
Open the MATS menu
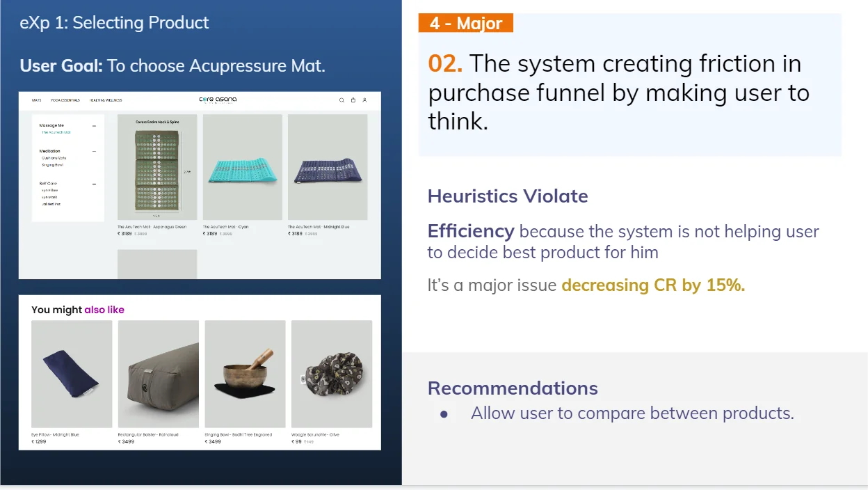pyautogui.click(x=36, y=100)
